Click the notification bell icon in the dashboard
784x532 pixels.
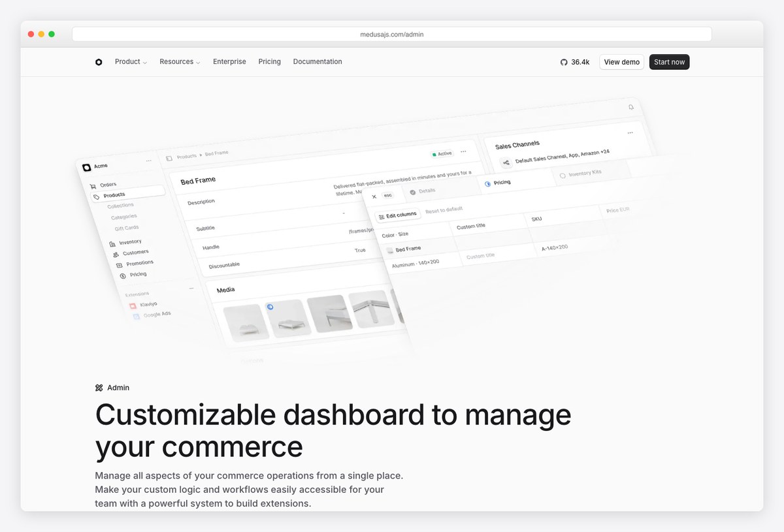(x=631, y=107)
